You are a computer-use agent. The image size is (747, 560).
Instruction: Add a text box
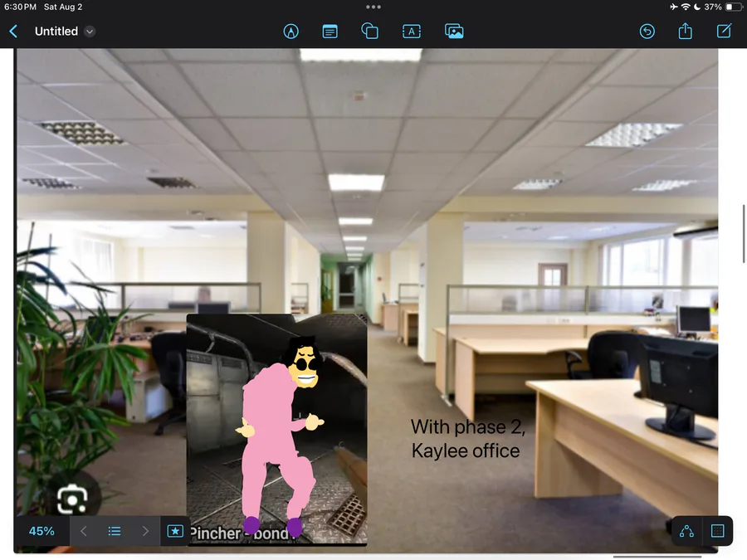(412, 32)
